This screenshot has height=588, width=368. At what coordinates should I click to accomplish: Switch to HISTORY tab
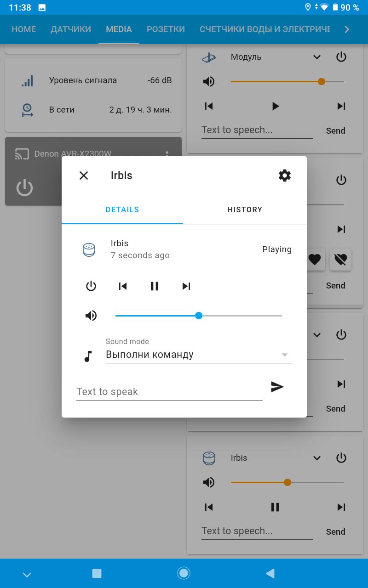245,209
